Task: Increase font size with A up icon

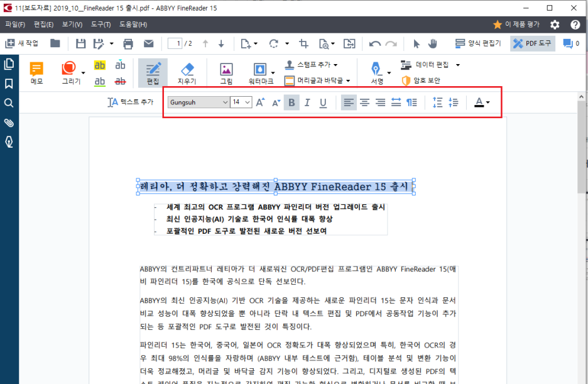Action: (260, 102)
